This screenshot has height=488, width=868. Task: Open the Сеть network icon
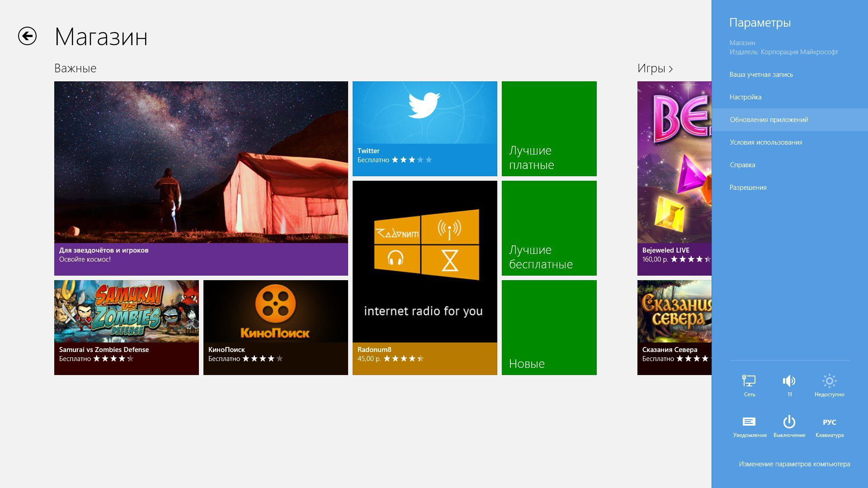749,382
